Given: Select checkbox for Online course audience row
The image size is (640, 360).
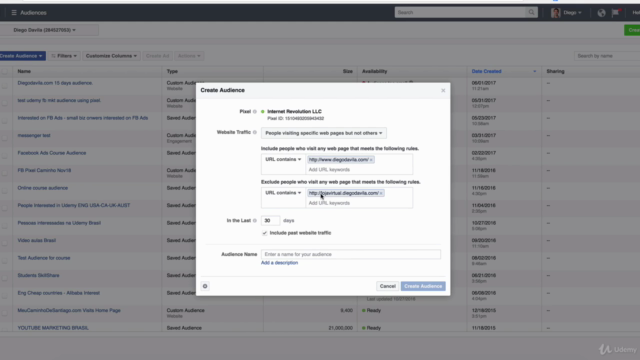Looking at the screenshot, I should (x=4, y=191).
